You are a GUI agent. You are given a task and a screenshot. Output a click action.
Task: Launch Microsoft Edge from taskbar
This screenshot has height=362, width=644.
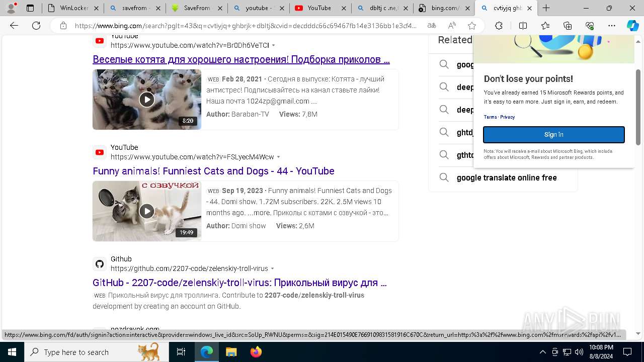(x=207, y=352)
